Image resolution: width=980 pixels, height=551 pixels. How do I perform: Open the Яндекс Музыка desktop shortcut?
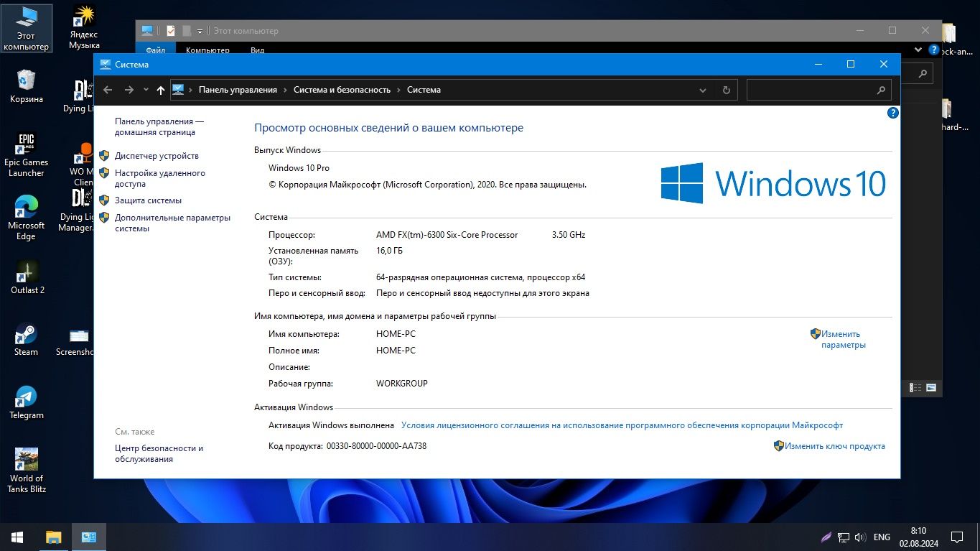tap(84, 27)
